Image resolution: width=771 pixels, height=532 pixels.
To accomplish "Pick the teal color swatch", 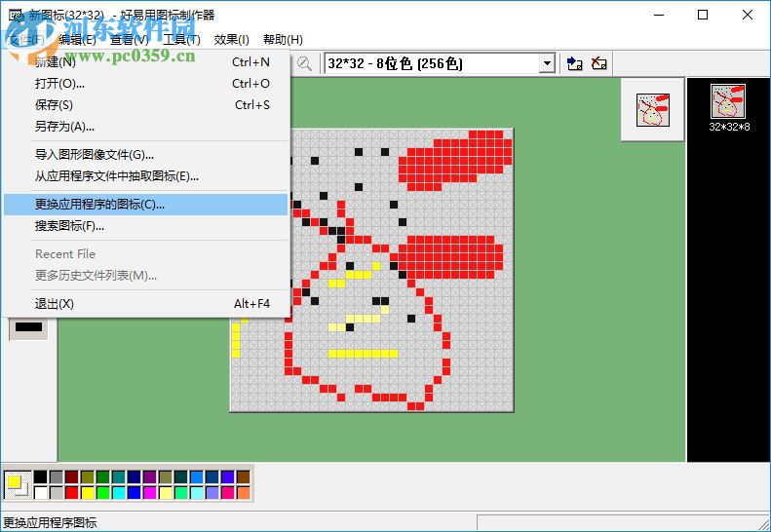I will tap(119, 476).
